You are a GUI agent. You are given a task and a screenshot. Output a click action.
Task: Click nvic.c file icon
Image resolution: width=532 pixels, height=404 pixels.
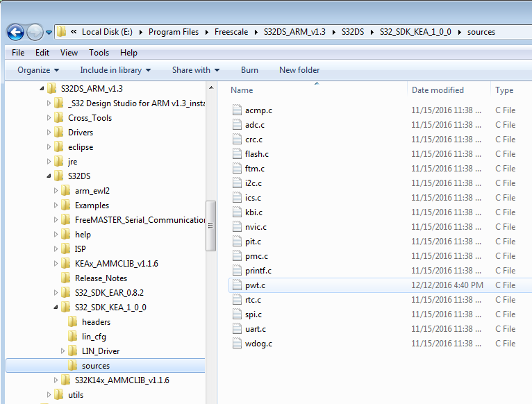(237, 226)
